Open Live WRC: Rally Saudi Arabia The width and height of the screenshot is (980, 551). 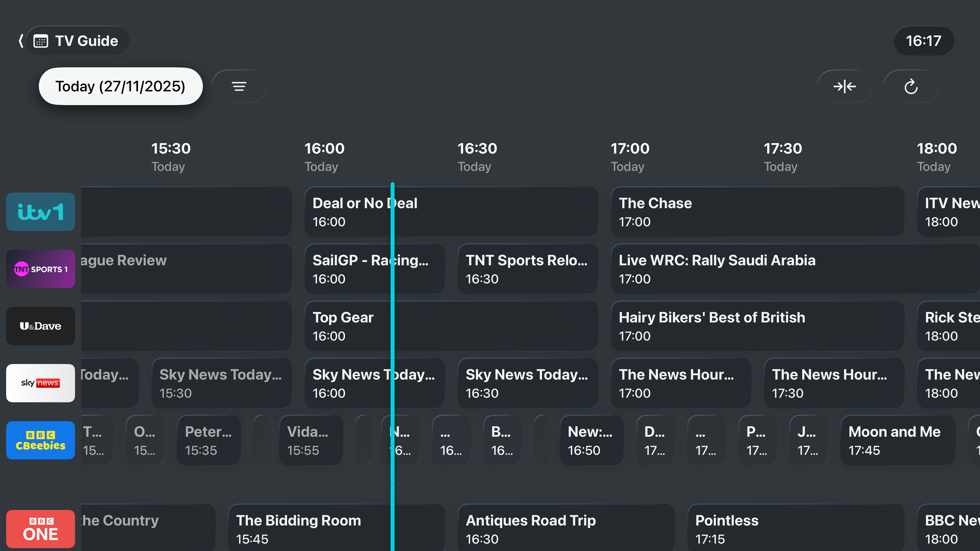pyautogui.click(x=795, y=269)
